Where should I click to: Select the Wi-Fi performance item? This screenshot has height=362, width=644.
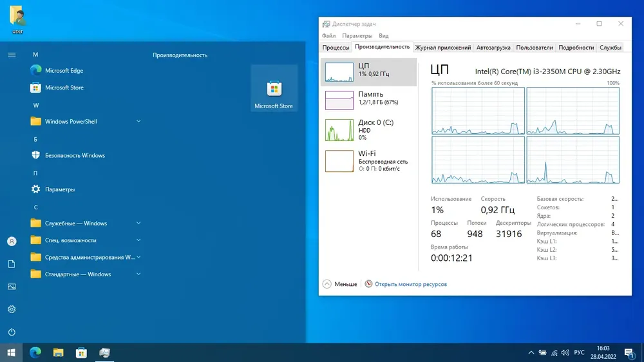point(368,160)
